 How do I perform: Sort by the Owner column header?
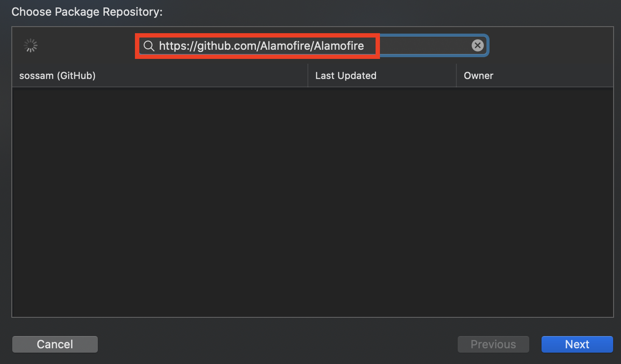(535, 76)
